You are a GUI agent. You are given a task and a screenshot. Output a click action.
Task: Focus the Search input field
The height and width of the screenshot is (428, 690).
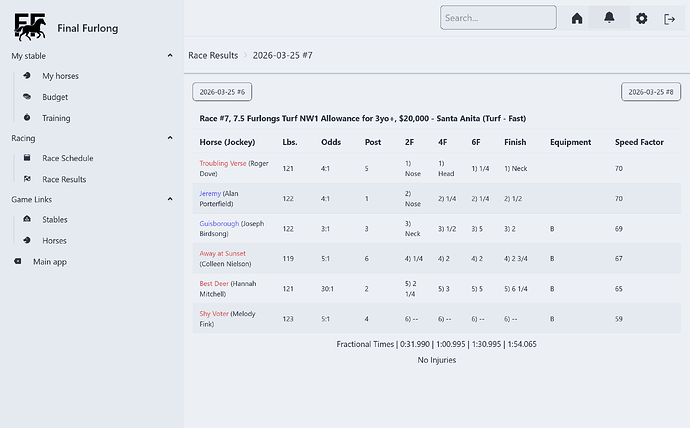498,18
